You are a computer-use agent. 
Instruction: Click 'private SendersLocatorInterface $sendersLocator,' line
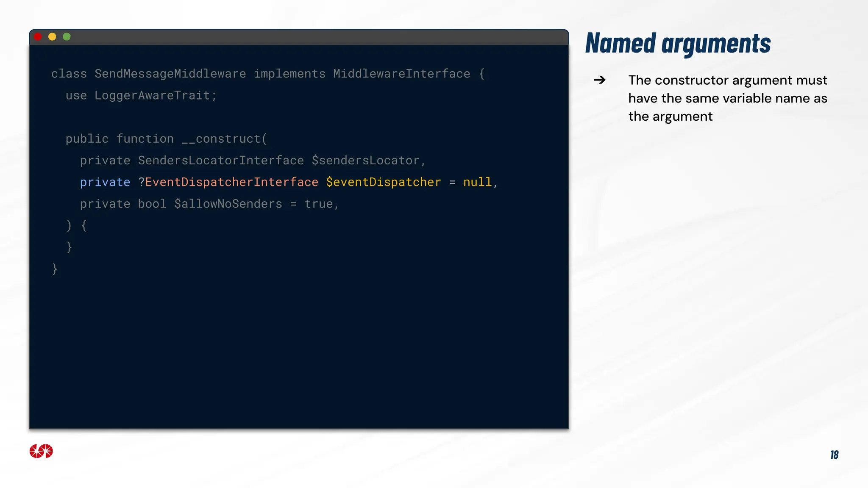[253, 161]
